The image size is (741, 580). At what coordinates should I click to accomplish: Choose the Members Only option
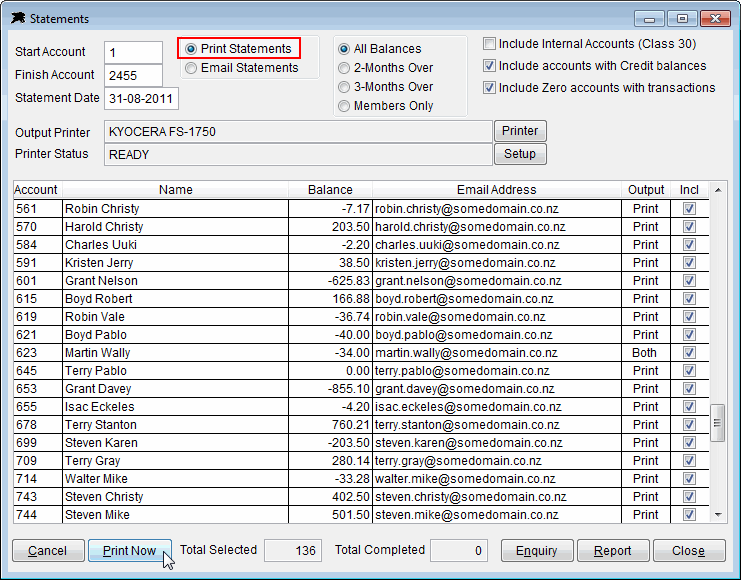[x=344, y=106]
